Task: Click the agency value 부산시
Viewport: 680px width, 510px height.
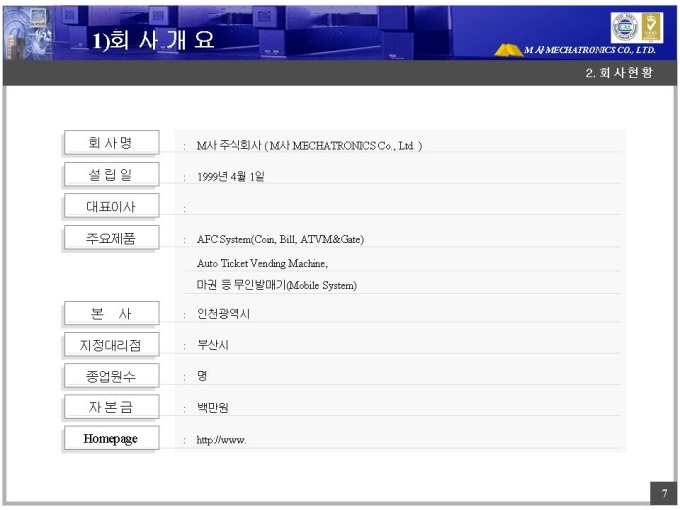Action: [212, 345]
